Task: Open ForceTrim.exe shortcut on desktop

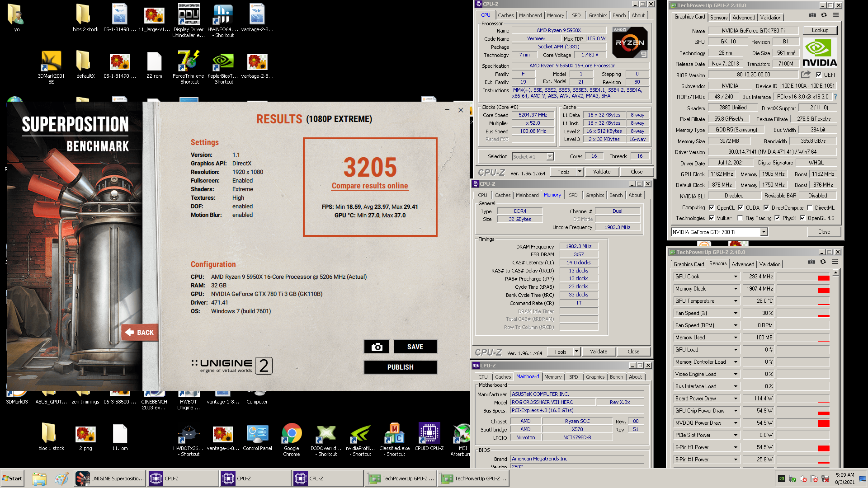Action: 189,67
